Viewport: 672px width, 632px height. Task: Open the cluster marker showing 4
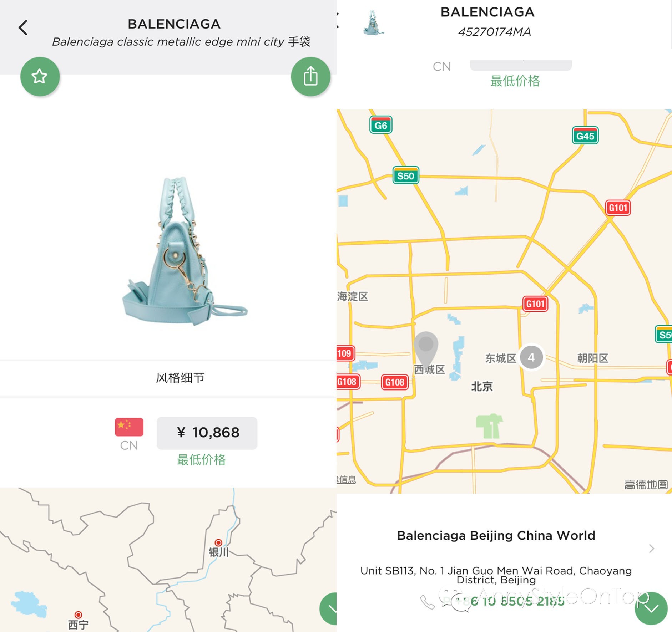pos(531,357)
